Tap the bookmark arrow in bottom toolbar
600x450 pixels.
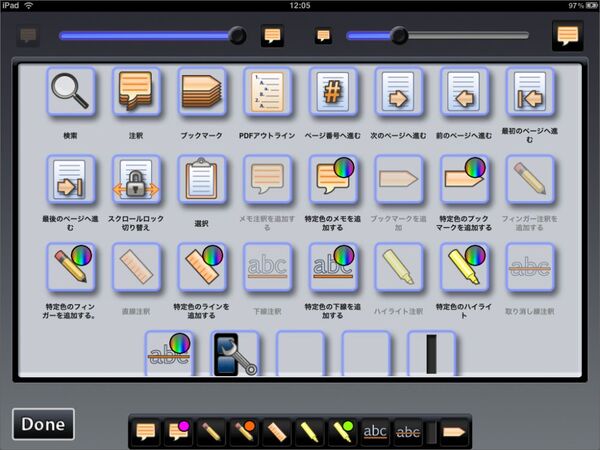click(x=454, y=432)
